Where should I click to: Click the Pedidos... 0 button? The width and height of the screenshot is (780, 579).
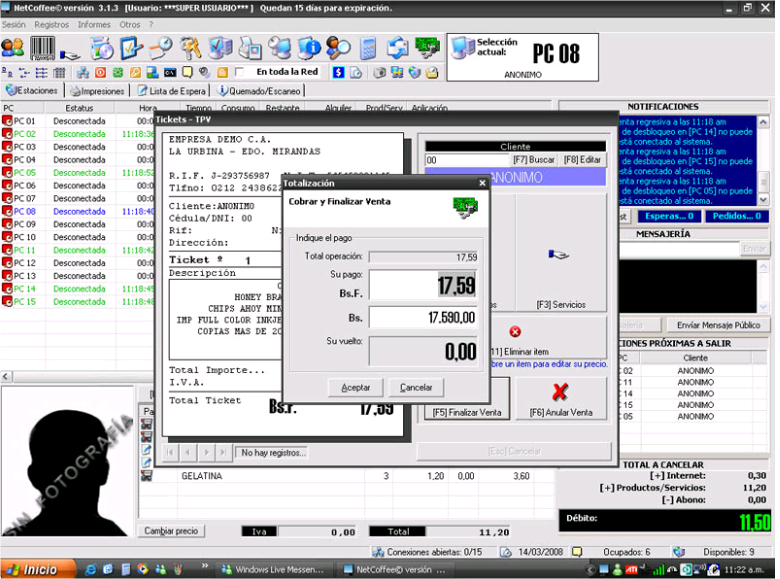click(737, 216)
